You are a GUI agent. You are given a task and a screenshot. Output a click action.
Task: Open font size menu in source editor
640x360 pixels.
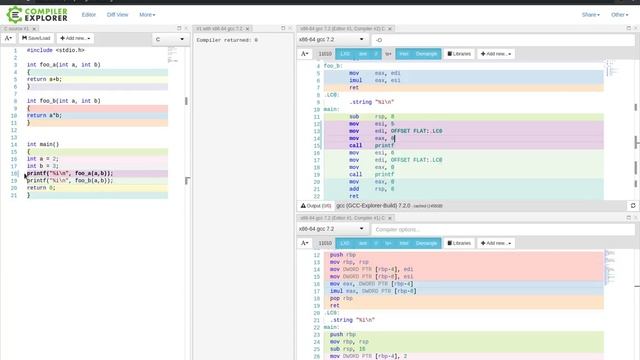tap(8, 38)
